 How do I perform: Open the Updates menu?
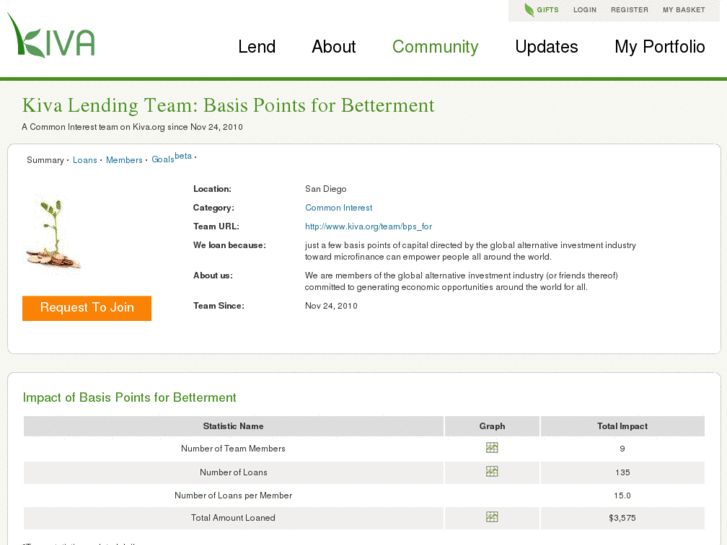click(x=546, y=47)
